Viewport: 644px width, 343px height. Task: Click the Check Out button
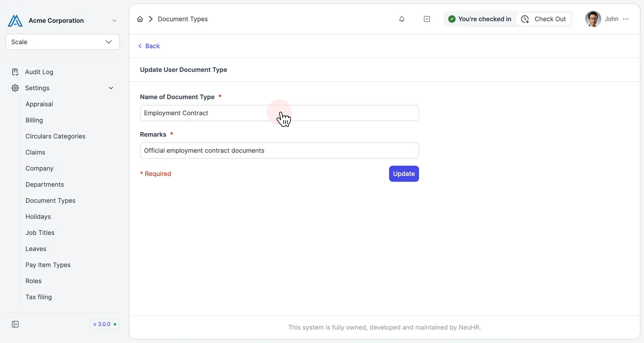[544, 19]
